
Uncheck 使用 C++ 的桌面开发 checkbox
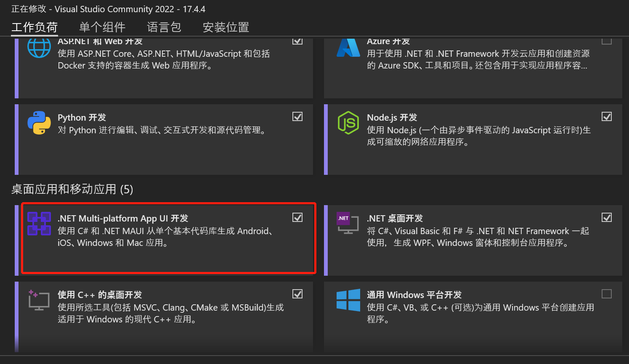click(x=297, y=294)
